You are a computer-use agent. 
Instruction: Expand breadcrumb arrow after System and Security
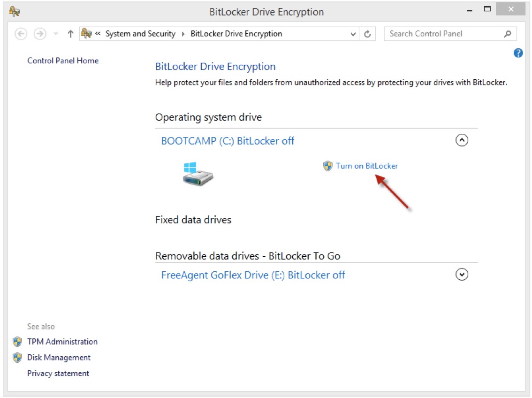(x=183, y=34)
